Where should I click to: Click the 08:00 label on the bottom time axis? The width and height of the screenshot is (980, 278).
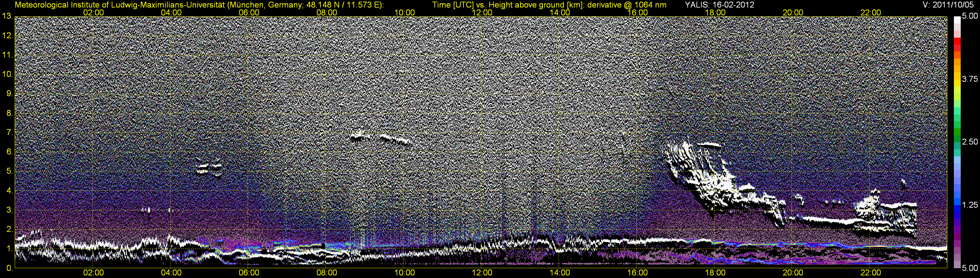click(x=327, y=273)
